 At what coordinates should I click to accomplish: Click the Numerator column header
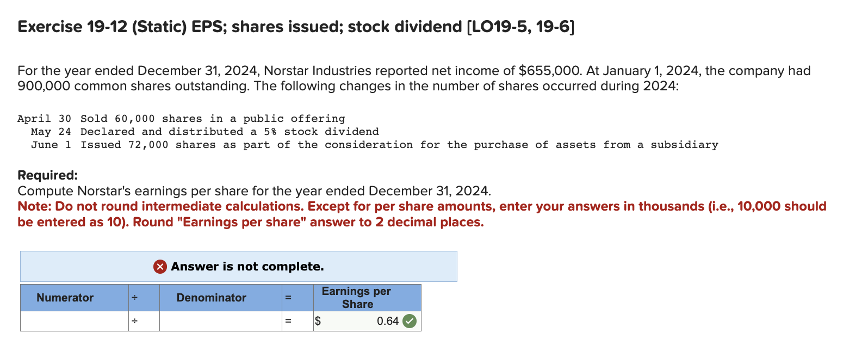65,298
